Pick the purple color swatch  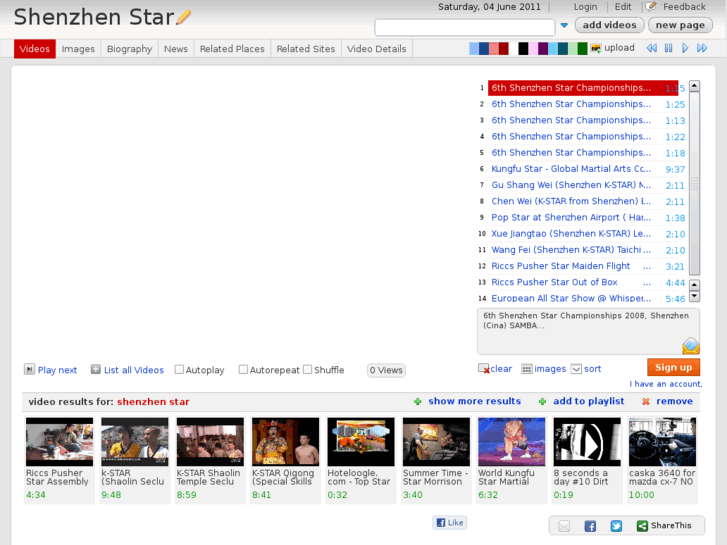click(543, 48)
